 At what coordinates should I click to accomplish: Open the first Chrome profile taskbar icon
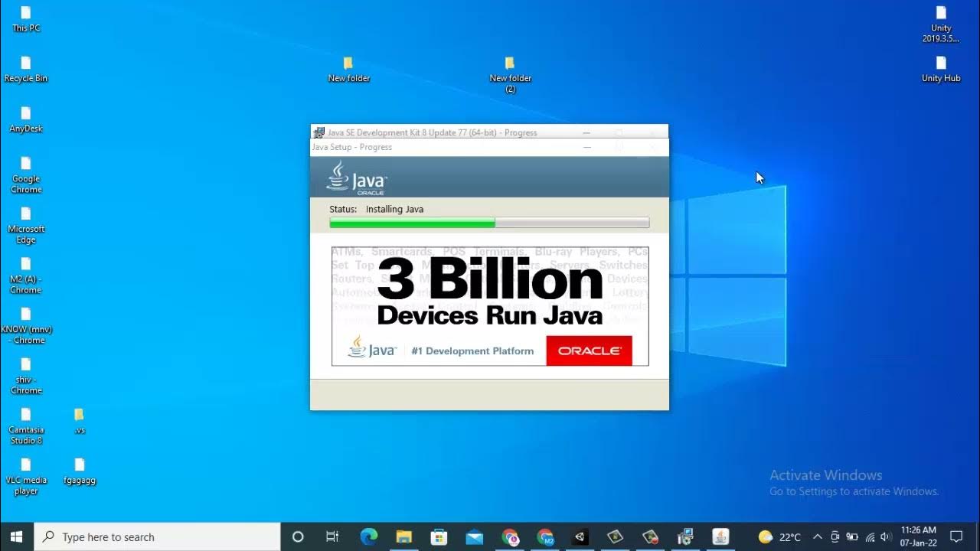point(510,536)
